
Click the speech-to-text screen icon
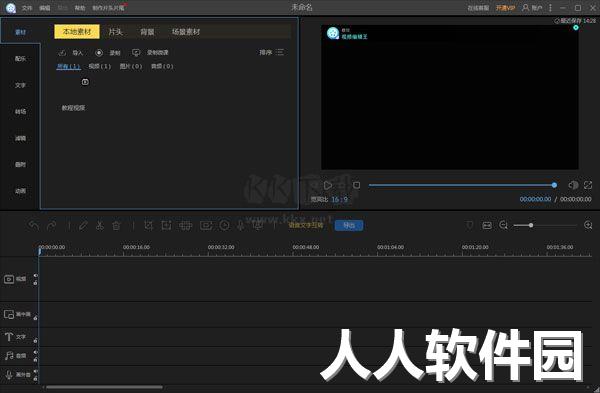point(258,225)
